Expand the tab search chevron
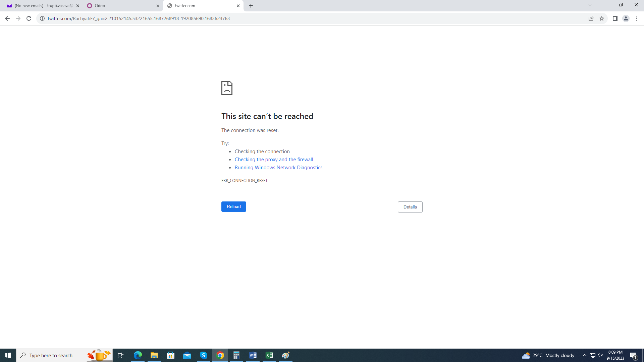 point(590,5)
